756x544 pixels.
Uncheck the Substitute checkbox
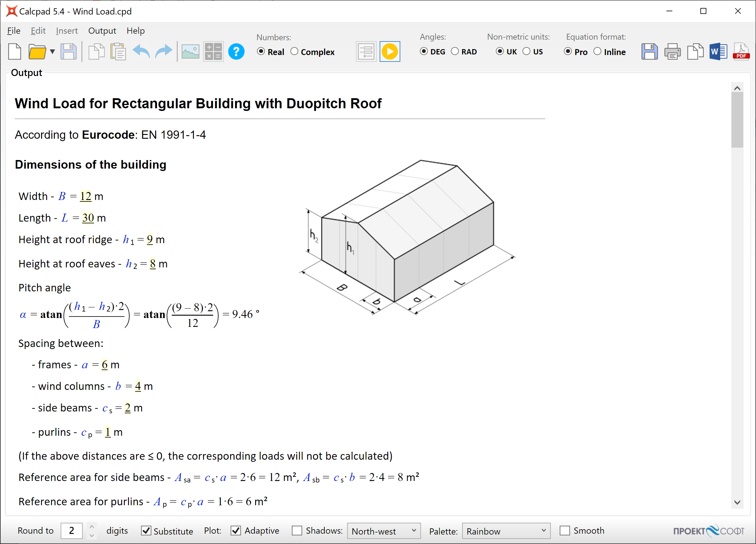tap(146, 530)
